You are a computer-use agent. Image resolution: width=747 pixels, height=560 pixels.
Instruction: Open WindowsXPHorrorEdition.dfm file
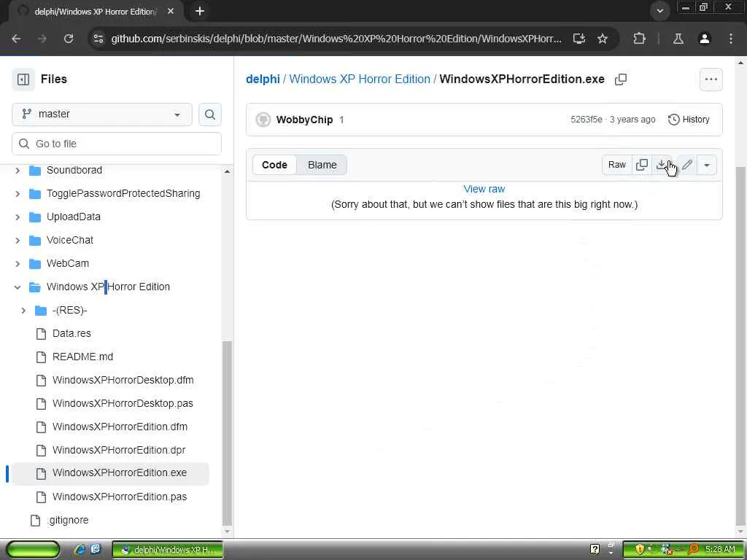click(120, 427)
